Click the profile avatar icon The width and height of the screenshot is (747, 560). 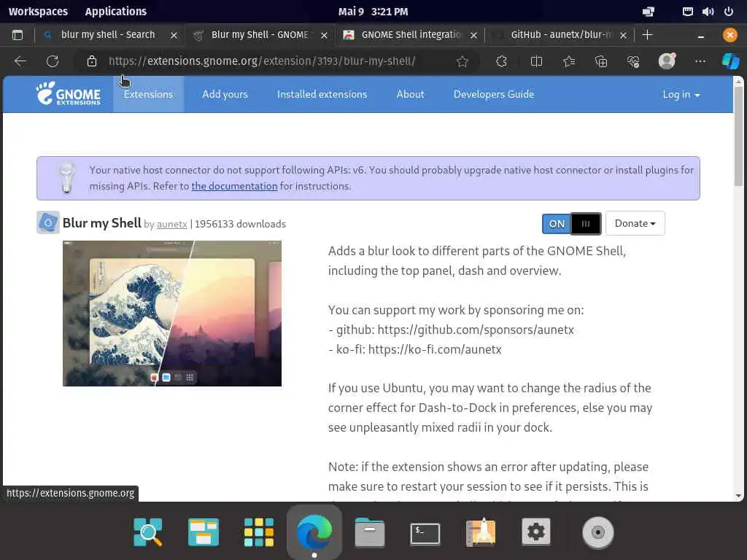click(667, 61)
